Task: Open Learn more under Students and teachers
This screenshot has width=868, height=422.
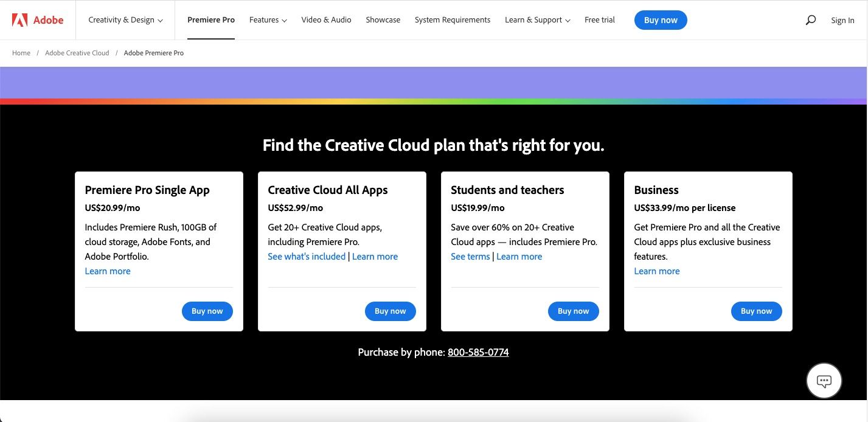Action: pyautogui.click(x=519, y=257)
